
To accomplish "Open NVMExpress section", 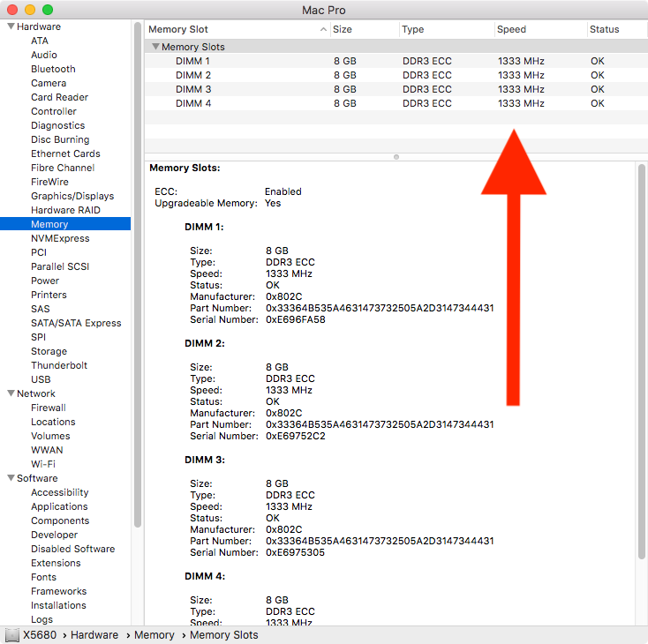I will click(x=60, y=238).
